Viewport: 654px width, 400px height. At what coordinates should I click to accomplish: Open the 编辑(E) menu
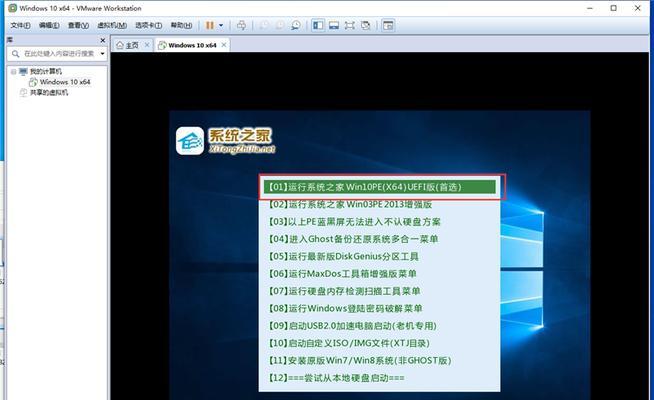tap(49, 25)
